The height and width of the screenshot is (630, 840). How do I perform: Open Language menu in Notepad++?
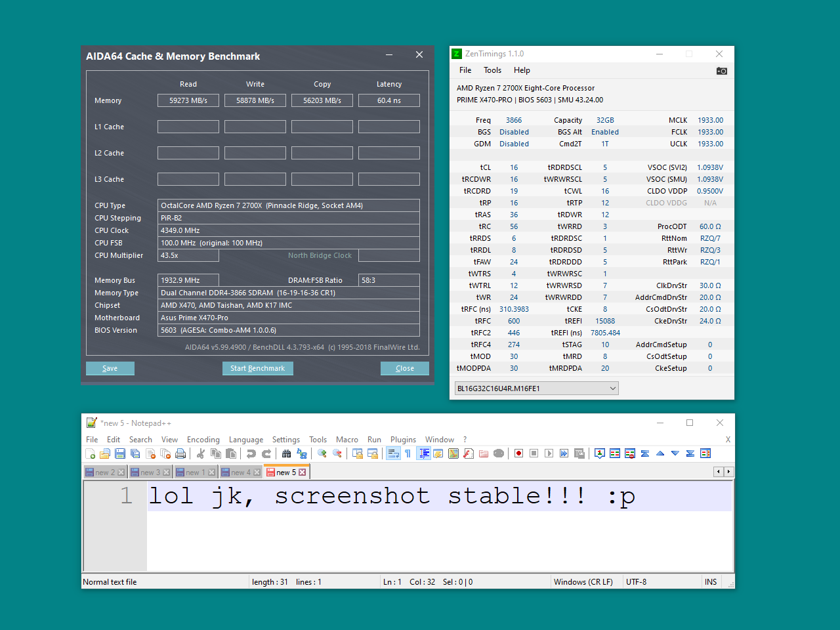246,440
